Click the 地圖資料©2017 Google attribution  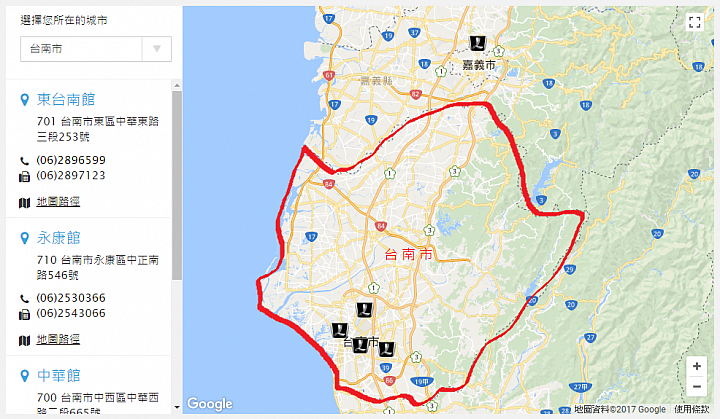pos(619,409)
